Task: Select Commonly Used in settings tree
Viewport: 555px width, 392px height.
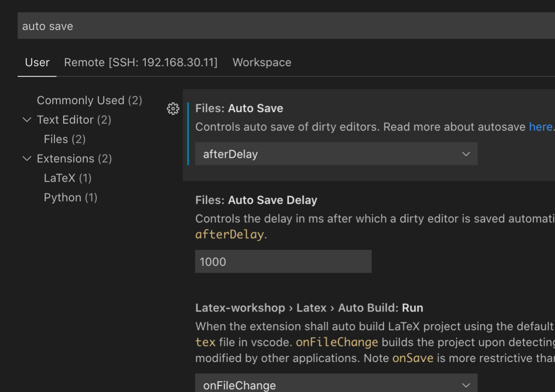Action: click(x=89, y=100)
